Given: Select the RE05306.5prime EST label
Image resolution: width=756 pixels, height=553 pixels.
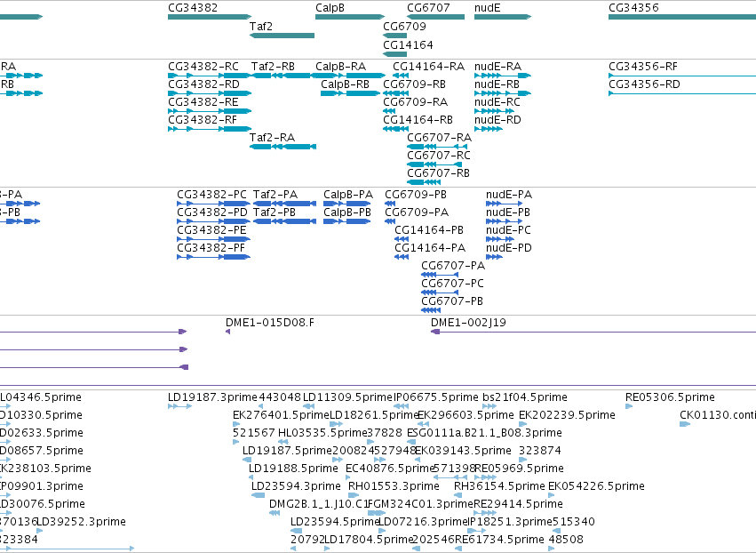Looking at the screenshot, I should tap(670, 397).
